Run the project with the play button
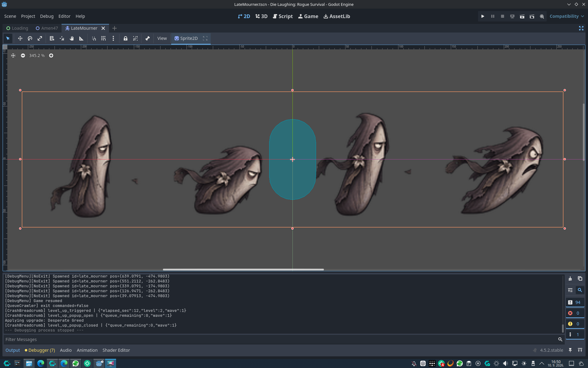 (483, 16)
